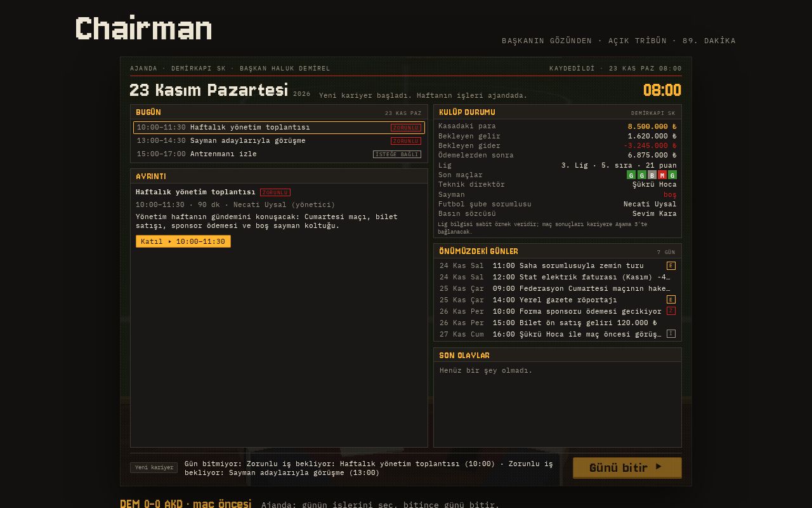The width and height of the screenshot is (812, 508).
Task: Select the Sayman adaylarıyla görüşme agenda item
Action: pos(279,141)
